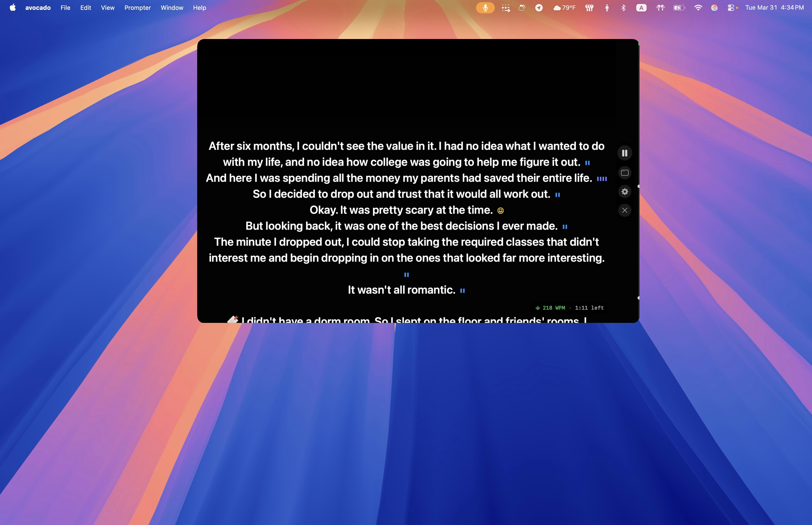Pause the teleprompter playback
This screenshot has width=812, height=525.
625,153
